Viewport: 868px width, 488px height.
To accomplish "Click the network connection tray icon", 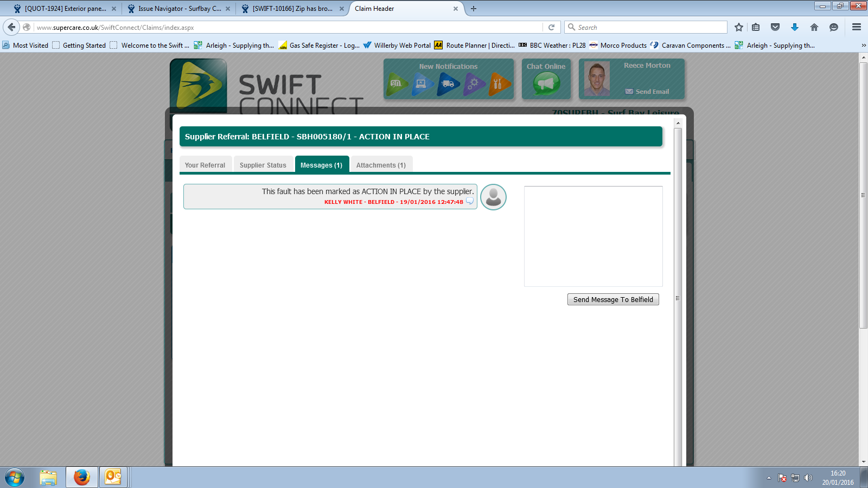I will pos(795,478).
